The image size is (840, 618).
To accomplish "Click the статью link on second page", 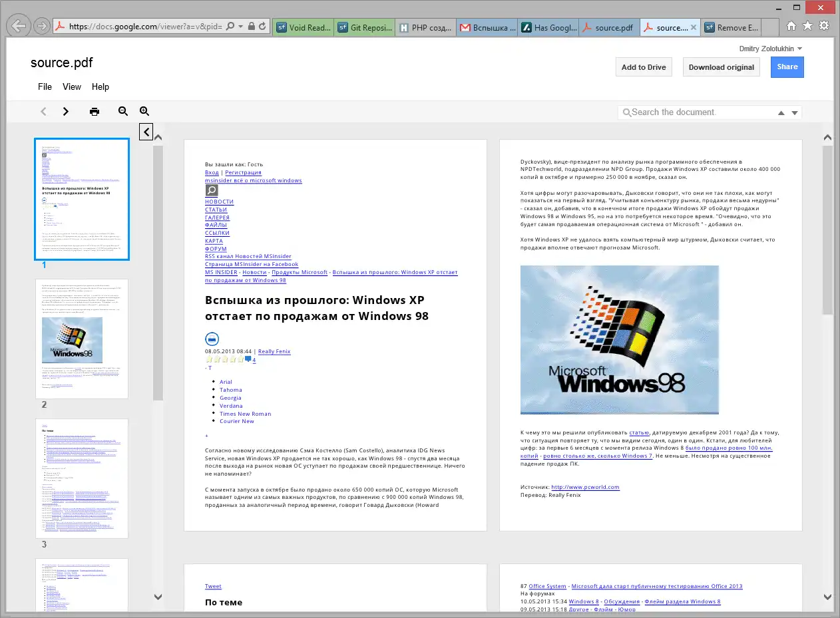I will (x=639, y=432).
